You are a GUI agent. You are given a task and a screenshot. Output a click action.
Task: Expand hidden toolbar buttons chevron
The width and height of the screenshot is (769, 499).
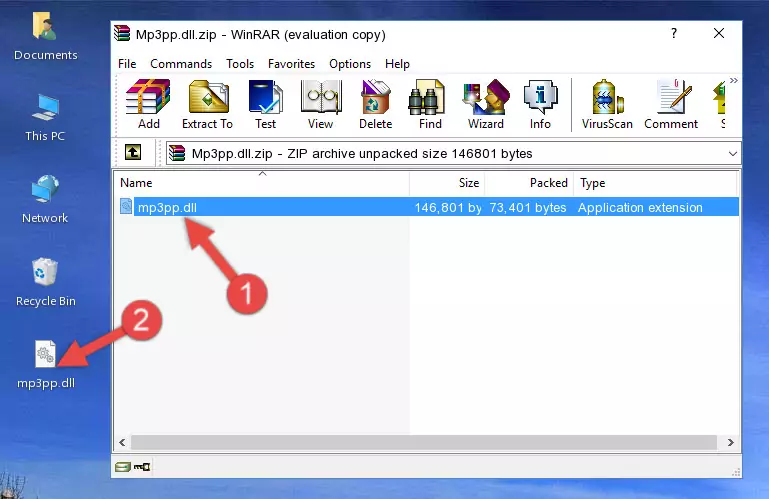click(x=733, y=80)
